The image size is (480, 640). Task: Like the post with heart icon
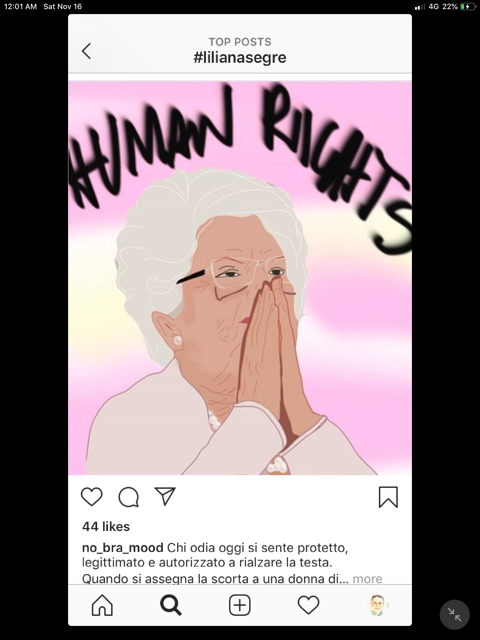[x=91, y=497]
